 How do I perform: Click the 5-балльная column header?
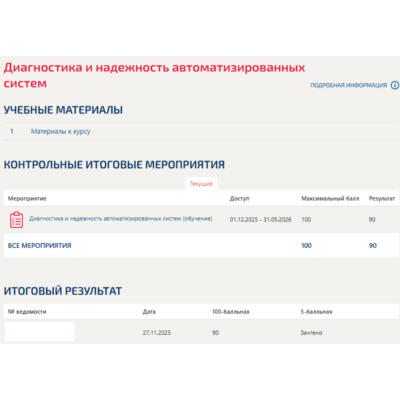pyautogui.click(x=316, y=312)
